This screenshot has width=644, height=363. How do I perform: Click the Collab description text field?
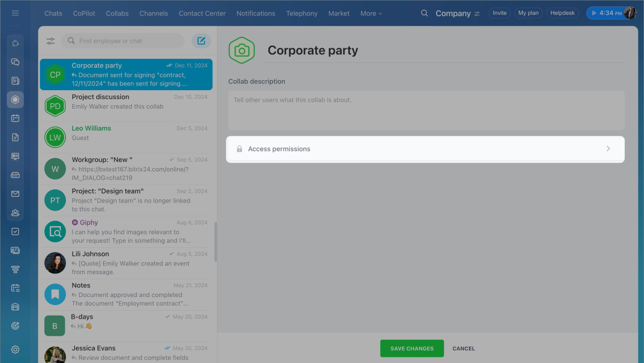(x=426, y=110)
